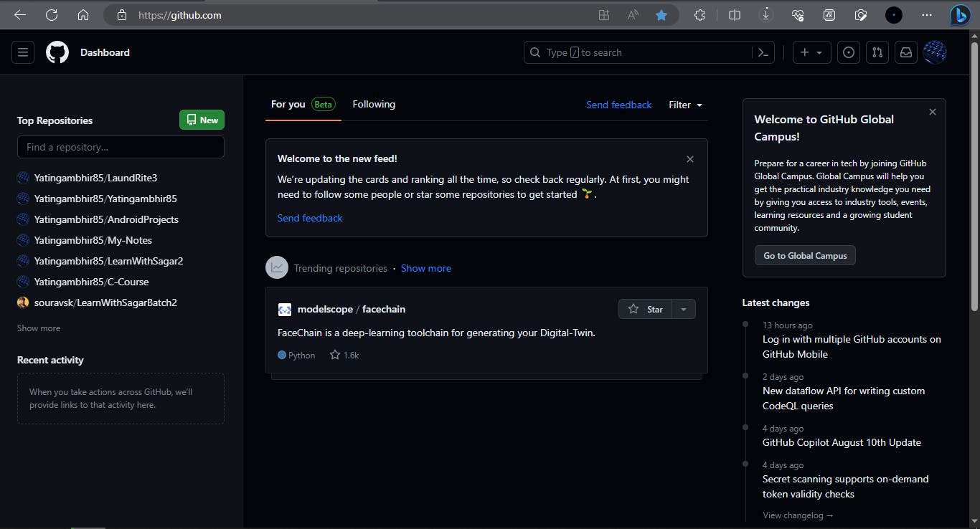Click the GitHub Octocat logo
980x529 pixels.
[57, 52]
